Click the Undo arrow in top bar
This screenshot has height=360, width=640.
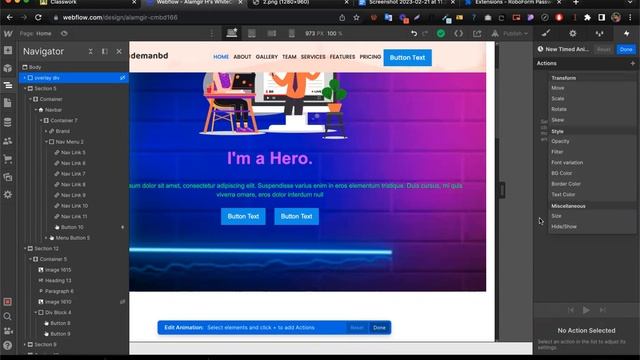(x=414, y=33)
